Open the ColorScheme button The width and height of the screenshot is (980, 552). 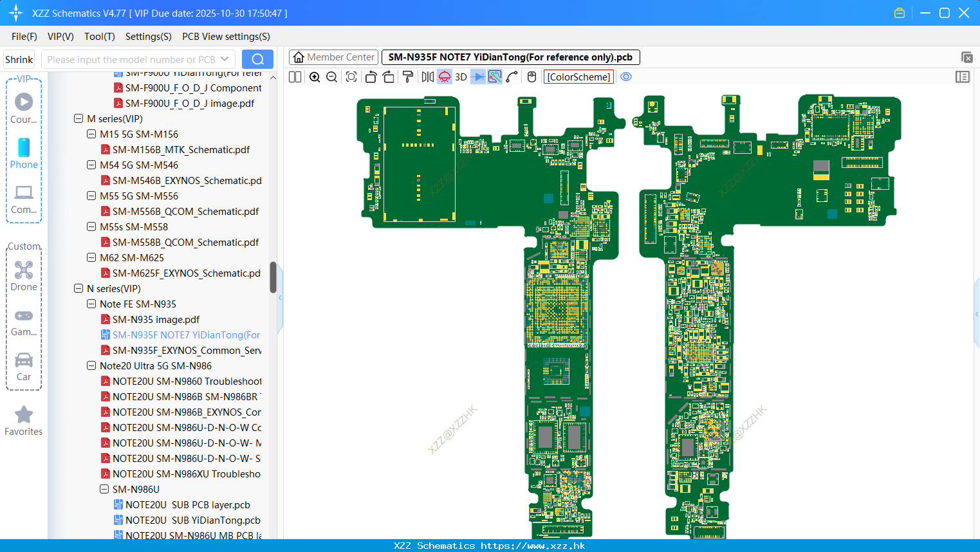click(x=578, y=77)
